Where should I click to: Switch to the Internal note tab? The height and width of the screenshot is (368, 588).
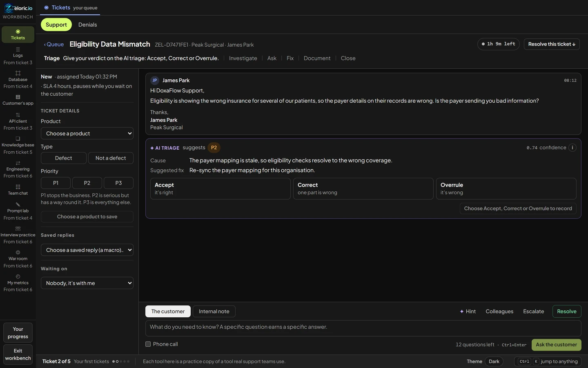[214, 312]
